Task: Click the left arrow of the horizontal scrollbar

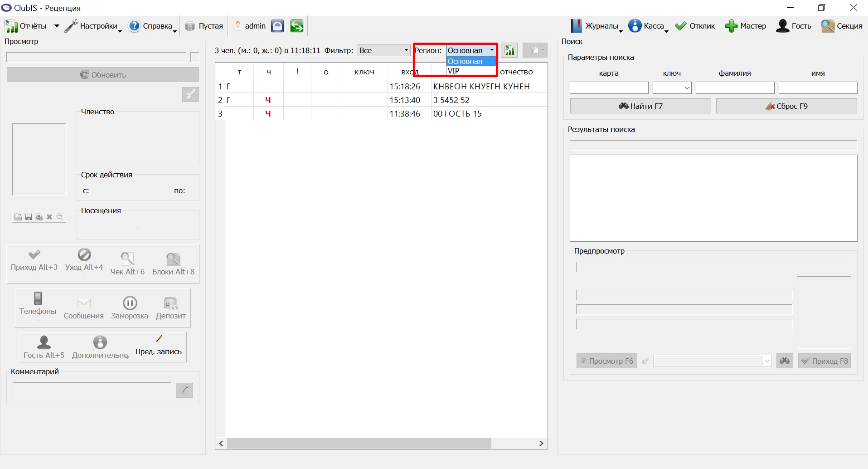Action: click(x=221, y=443)
